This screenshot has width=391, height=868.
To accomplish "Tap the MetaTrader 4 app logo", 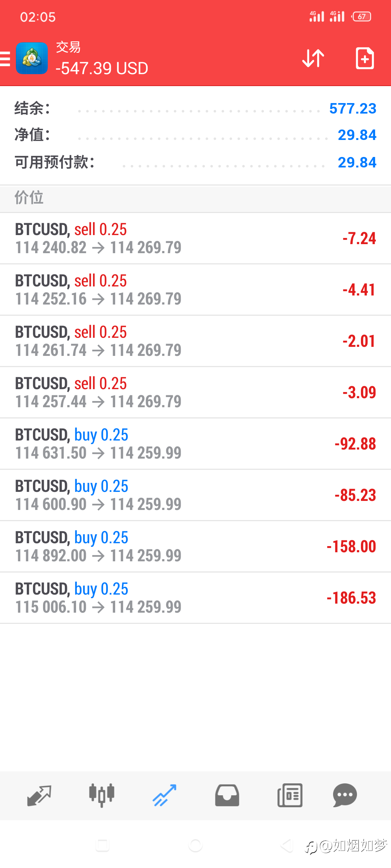I will pos(32,58).
